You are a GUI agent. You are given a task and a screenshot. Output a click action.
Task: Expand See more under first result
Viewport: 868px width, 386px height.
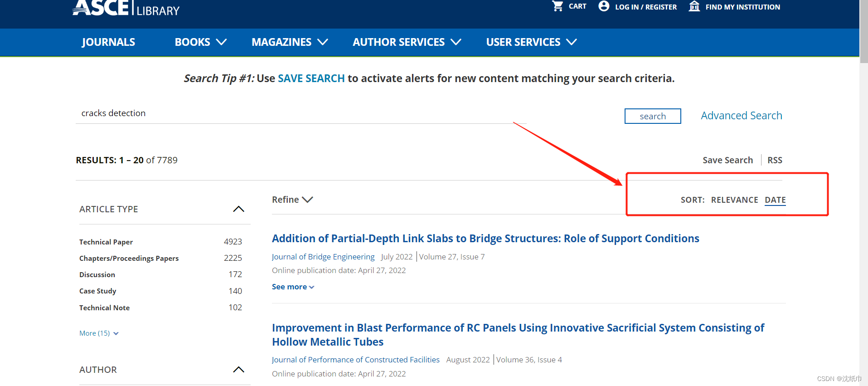pyautogui.click(x=293, y=287)
